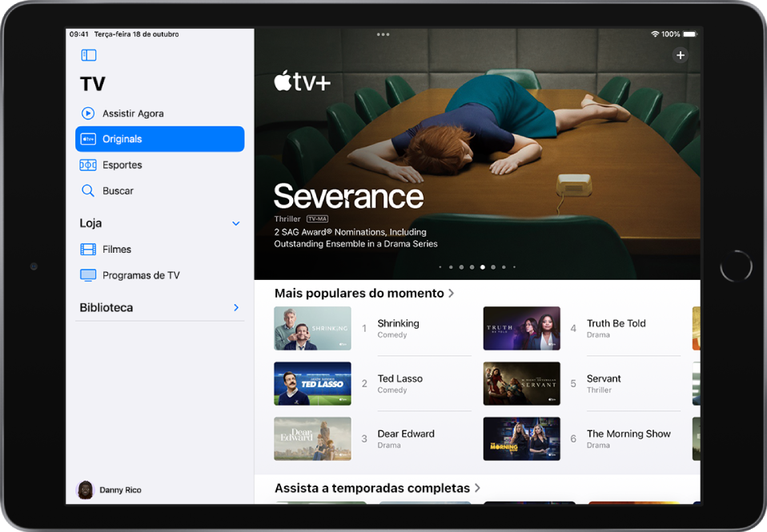Expand the Biblioteca section chevron
Viewport: 767px width, 532px height.
tap(235, 307)
